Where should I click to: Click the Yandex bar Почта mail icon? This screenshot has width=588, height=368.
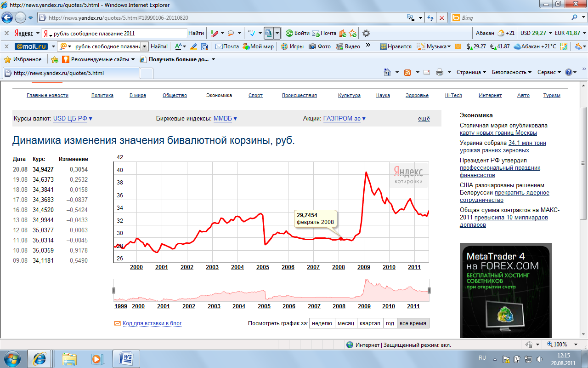coord(324,33)
